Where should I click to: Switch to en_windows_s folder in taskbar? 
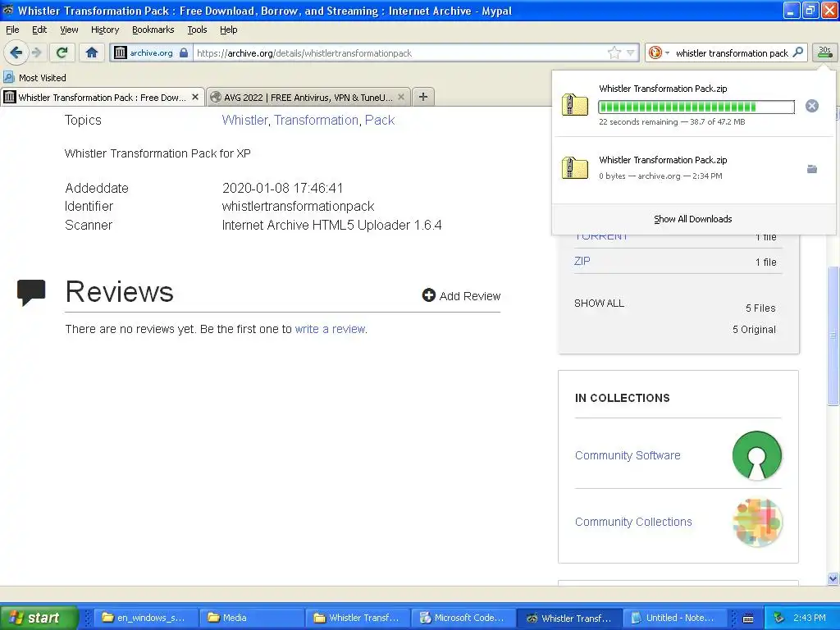click(x=146, y=618)
